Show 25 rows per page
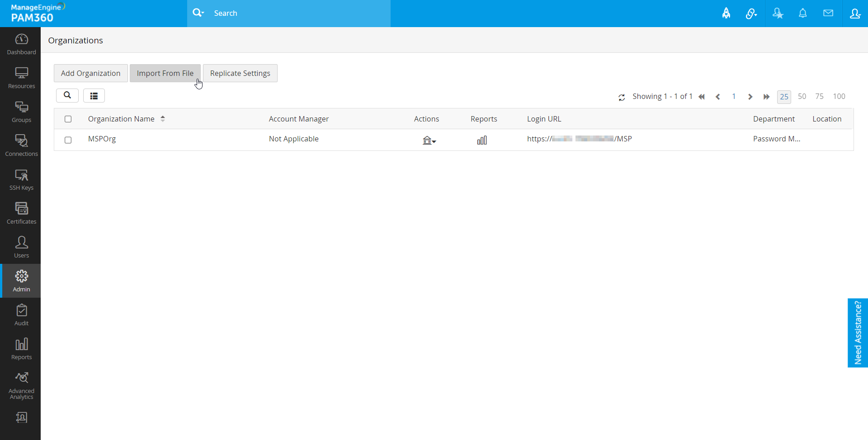Screen dimensions: 868x440 click(784, 97)
